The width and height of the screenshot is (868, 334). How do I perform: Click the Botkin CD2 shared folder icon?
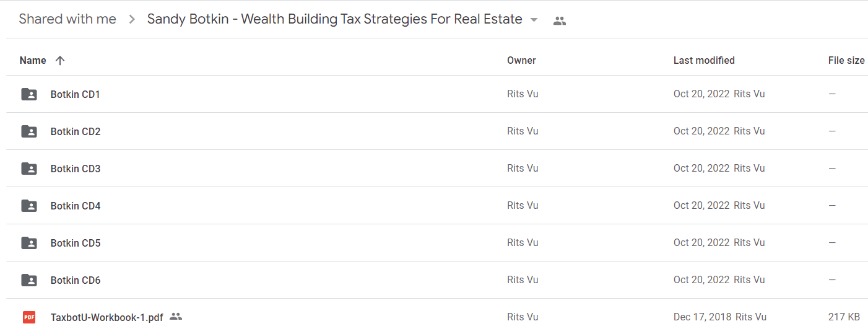(x=29, y=131)
